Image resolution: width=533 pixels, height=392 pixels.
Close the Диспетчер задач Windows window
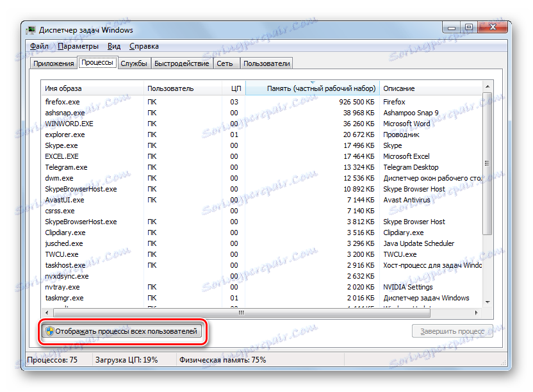[492, 27]
